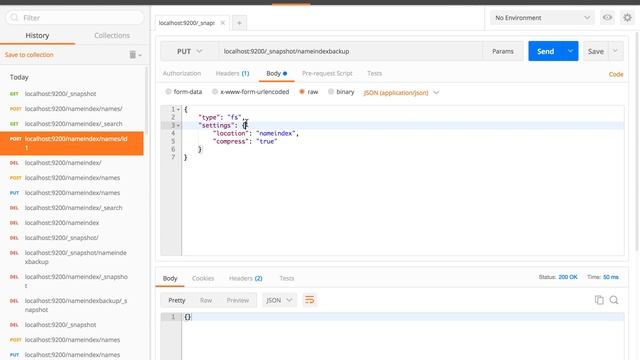The image size is (640, 360).
Task: Open the response Body tab
Action: tap(170, 278)
